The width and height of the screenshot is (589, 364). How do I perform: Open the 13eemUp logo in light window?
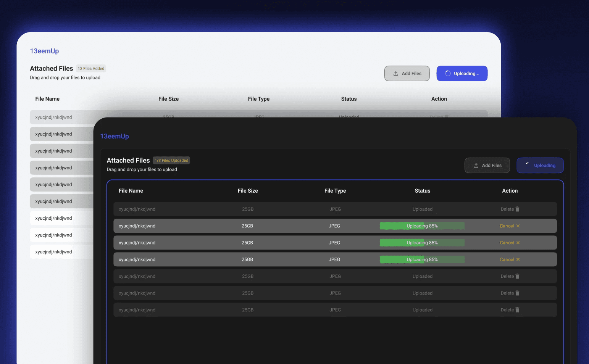coord(44,51)
